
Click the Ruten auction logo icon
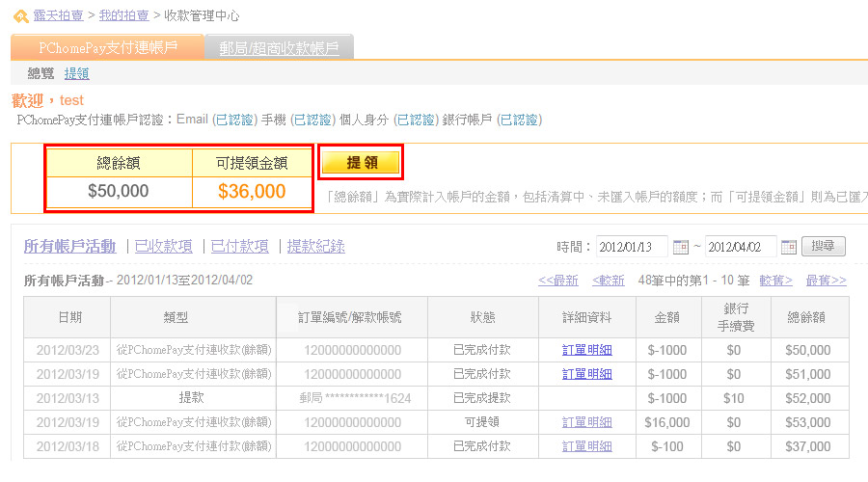coord(20,16)
